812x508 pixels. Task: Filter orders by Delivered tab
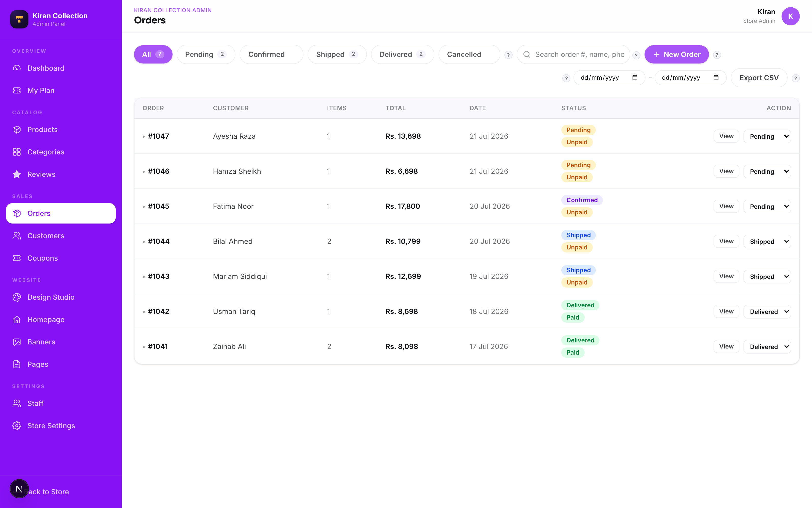click(x=402, y=54)
